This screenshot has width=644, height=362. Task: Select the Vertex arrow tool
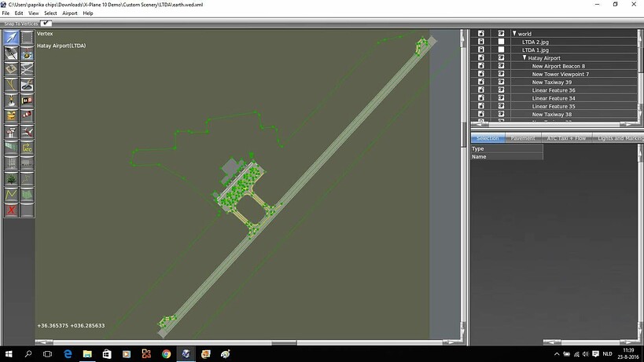(11, 38)
